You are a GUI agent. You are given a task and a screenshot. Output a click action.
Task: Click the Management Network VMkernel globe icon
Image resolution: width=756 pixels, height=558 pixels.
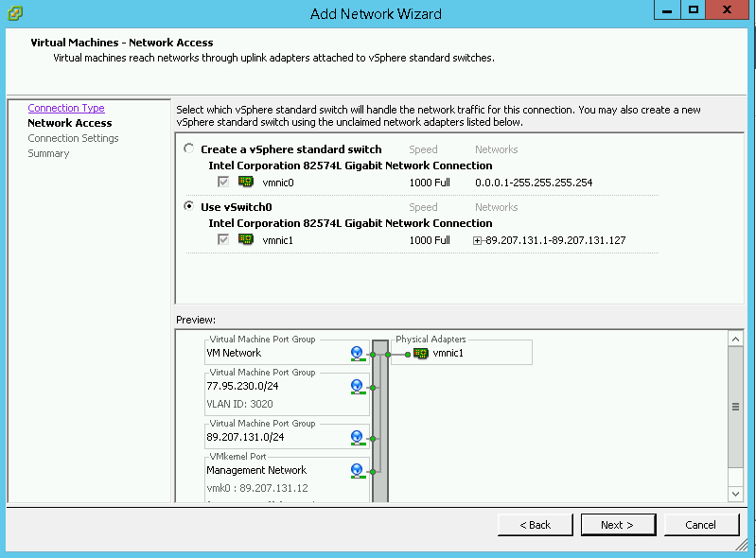click(357, 471)
